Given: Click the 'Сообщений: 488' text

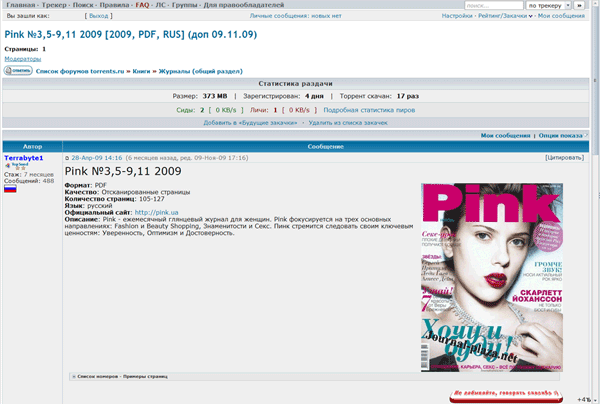Looking at the screenshot, I should 29,181.
